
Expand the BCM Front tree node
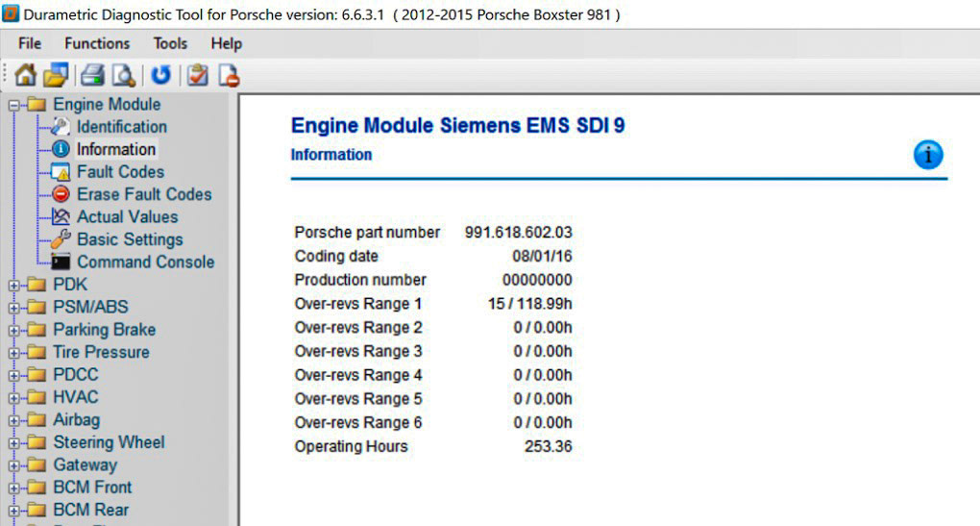click(x=13, y=488)
